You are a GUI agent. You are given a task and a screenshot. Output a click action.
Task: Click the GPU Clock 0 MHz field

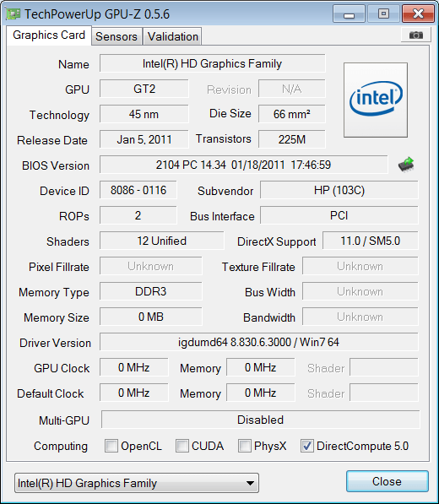pyautogui.click(x=133, y=367)
